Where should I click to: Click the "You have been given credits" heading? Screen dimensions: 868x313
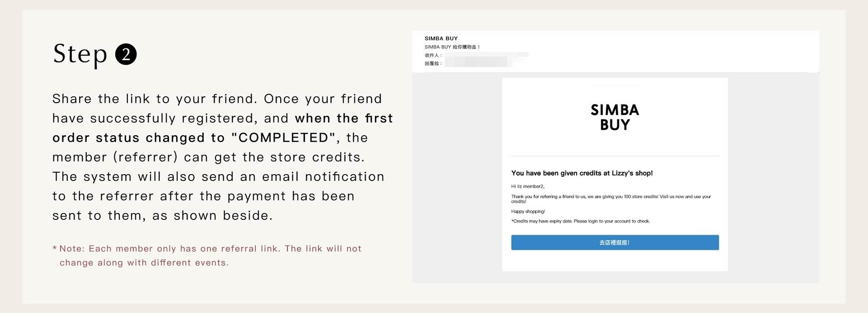pos(582,173)
